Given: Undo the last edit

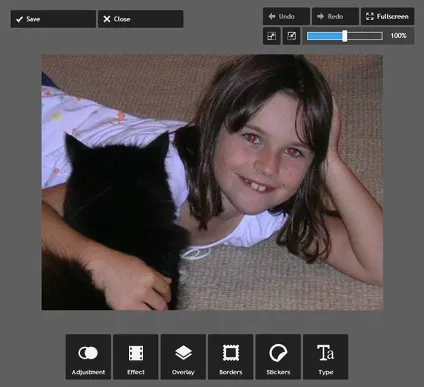Looking at the screenshot, I should tap(286, 16).
